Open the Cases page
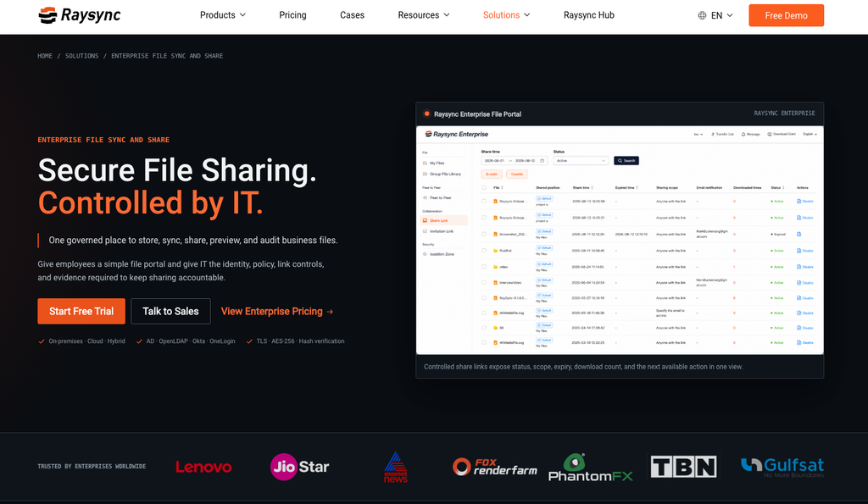 pyautogui.click(x=352, y=15)
